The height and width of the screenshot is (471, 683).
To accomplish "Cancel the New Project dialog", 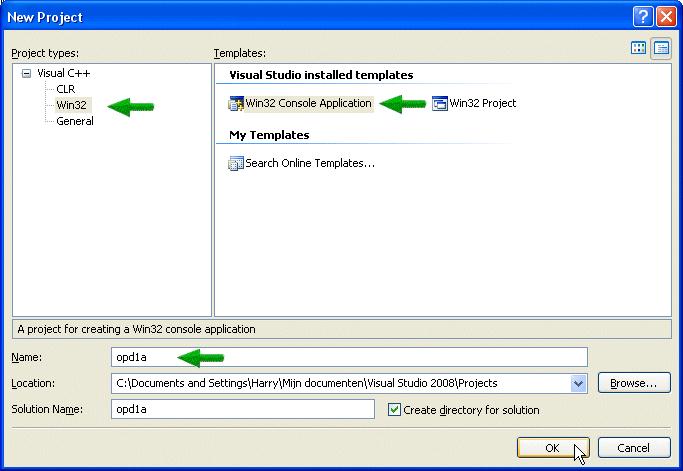I will pyautogui.click(x=634, y=448).
